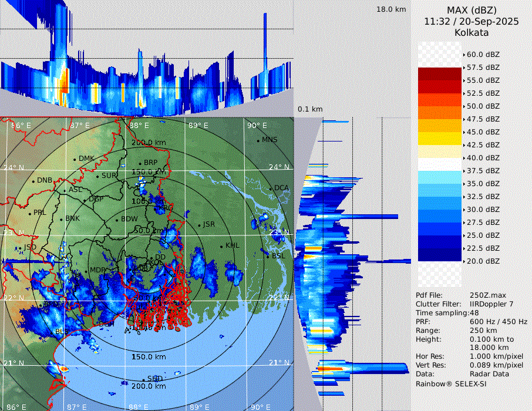532x411 pixels.
Task: Click the BDW station marker dot
Action: pyautogui.click(x=117, y=220)
